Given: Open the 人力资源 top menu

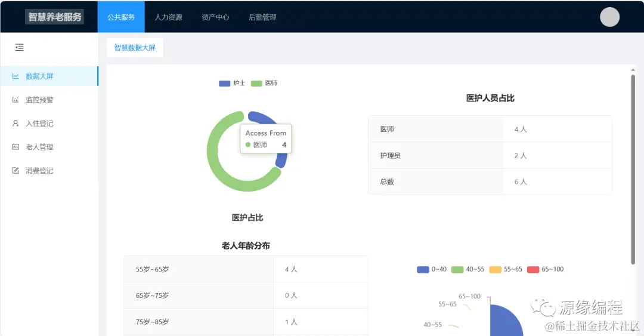Looking at the screenshot, I should [168, 17].
